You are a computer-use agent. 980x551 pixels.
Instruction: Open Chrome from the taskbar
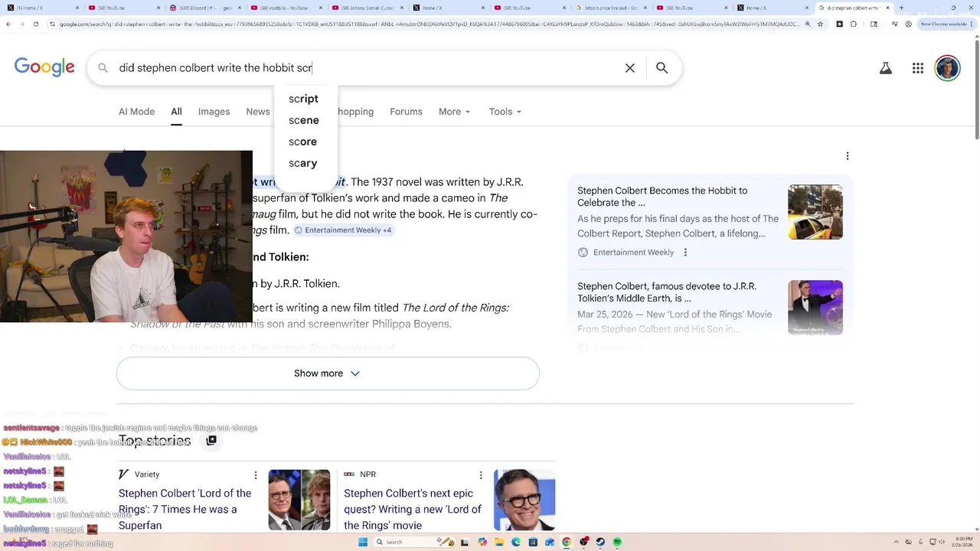coord(567,542)
